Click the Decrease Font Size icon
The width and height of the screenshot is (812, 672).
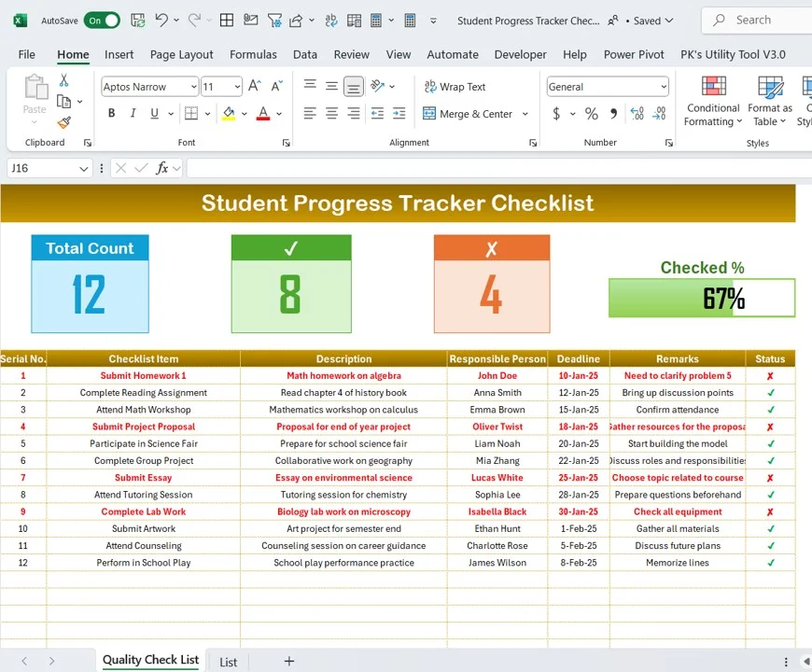tap(276, 86)
